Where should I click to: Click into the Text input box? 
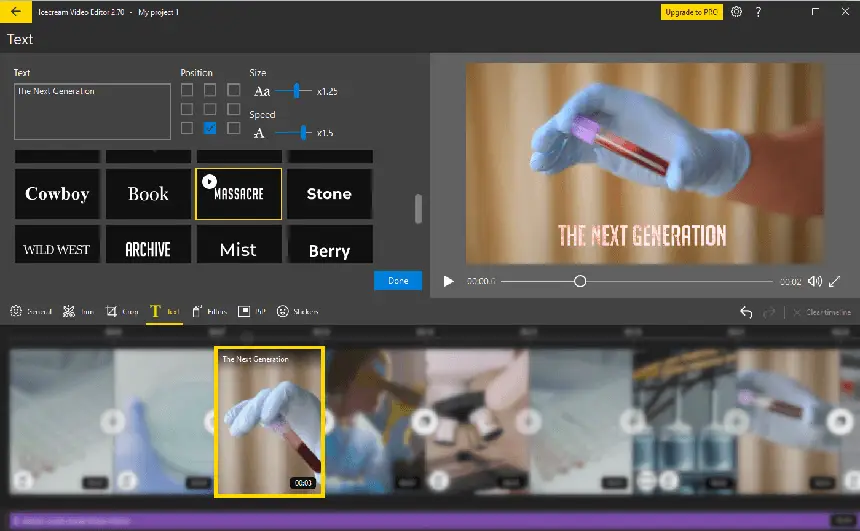[x=92, y=111]
